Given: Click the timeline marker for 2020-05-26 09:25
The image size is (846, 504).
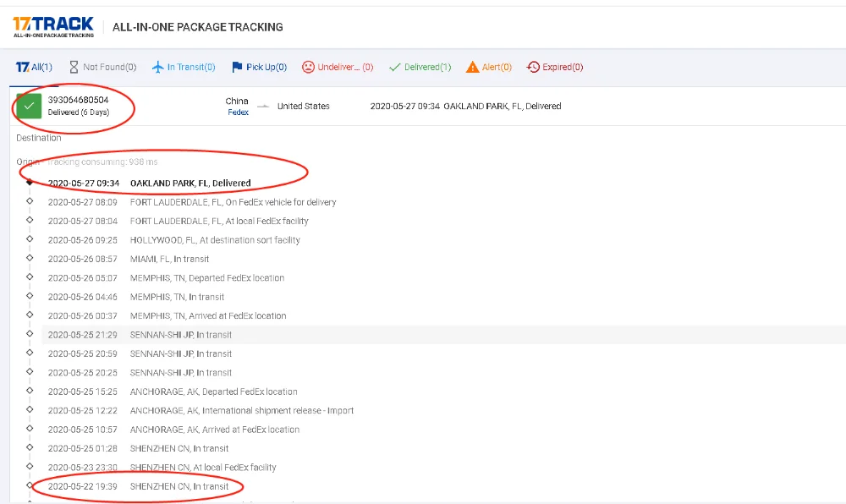Looking at the screenshot, I should click(x=30, y=238).
